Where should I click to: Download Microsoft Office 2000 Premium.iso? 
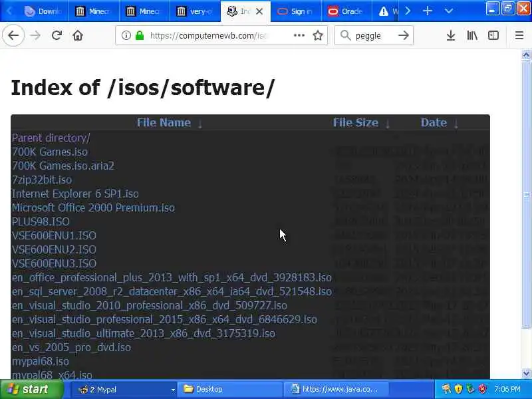(93, 207)
